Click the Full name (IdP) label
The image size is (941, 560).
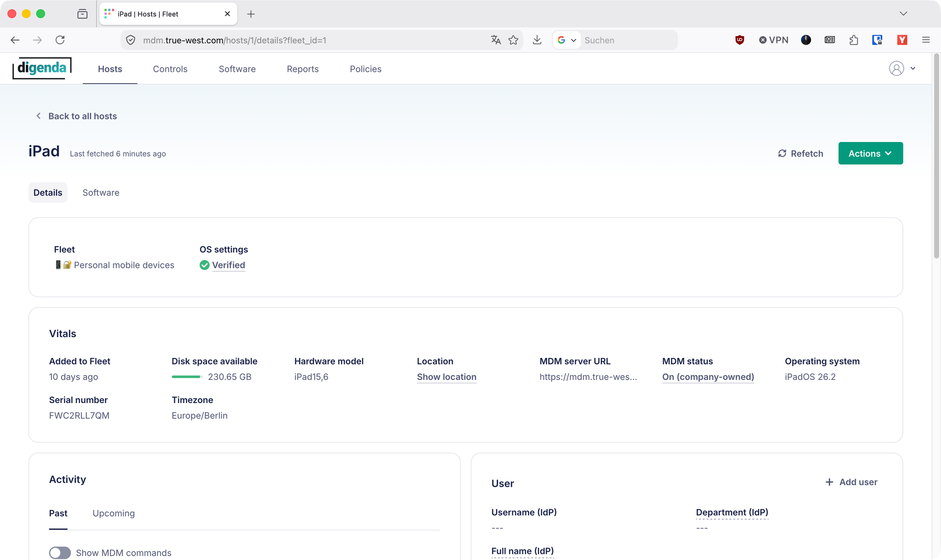coord(522,551)
